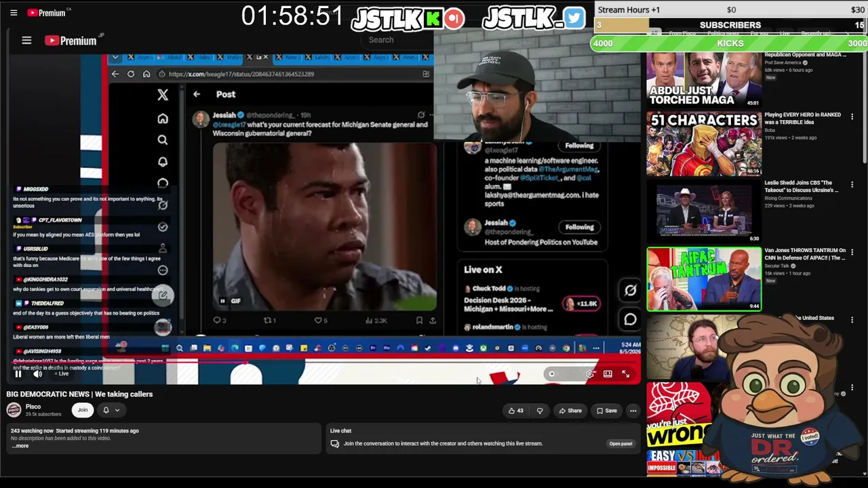Click Windows Start button in shared taskbar

165,348
